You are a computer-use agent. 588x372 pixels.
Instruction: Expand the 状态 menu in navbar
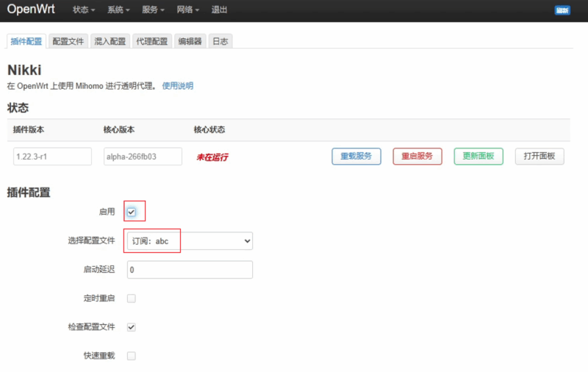click(x=85, y=10)
